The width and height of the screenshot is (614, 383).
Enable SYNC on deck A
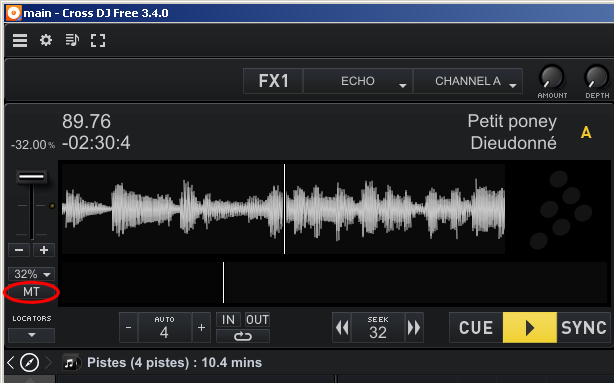[583, 327]
